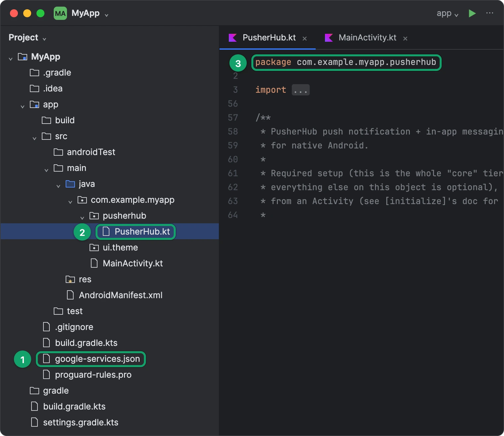Click the AndroidManifest.xml file icon

click(x=70, y=295)
